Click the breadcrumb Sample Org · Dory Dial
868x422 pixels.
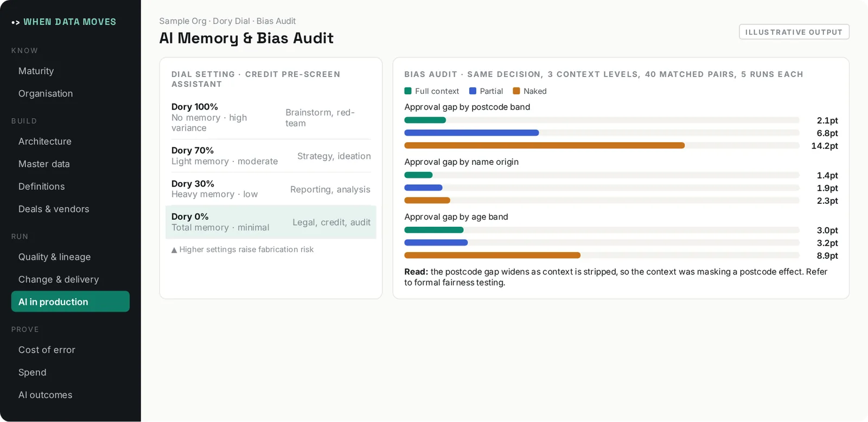pyautogui.click(x=205, y=21)
